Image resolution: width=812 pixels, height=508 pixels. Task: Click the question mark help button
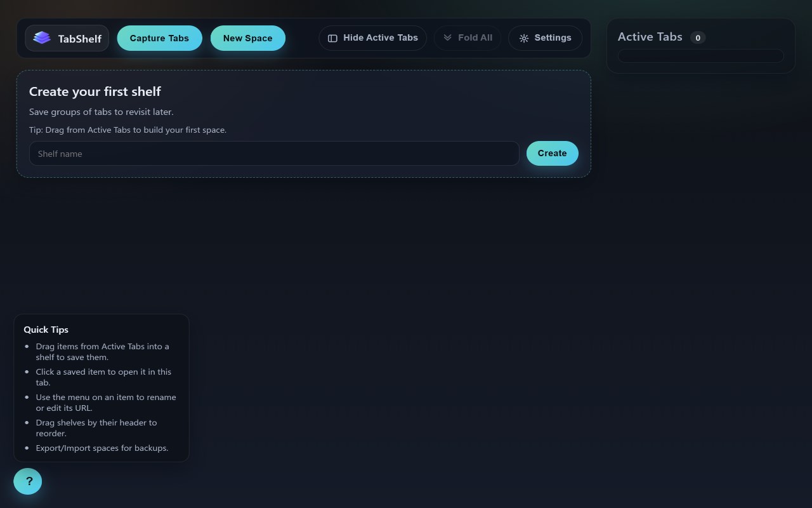(28, 481)
